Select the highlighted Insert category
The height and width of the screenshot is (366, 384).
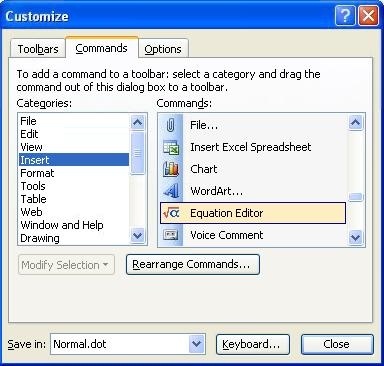pos(74,160)
